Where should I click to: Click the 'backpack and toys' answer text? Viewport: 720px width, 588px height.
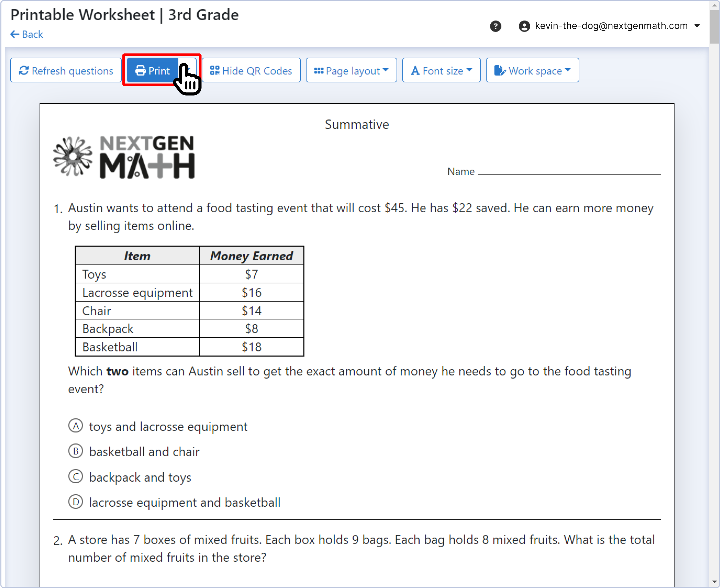tap(140, 477)
